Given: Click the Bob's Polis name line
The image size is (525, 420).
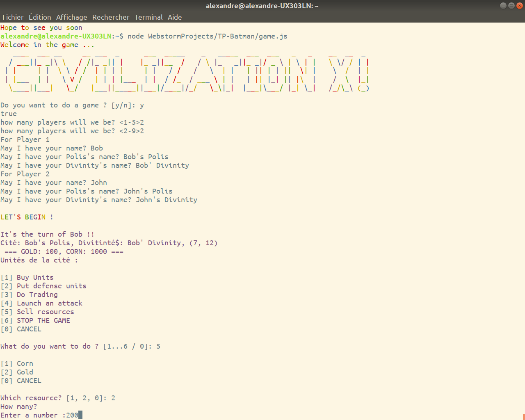Looking at the screenshot, I should pyautogui.click(x=84, y=157).
